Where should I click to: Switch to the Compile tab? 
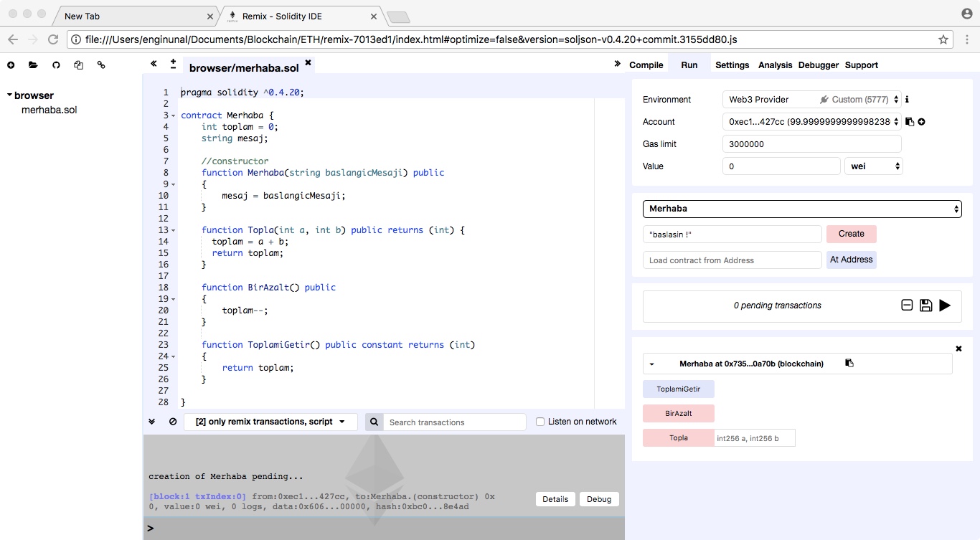[x=646, y=65]
